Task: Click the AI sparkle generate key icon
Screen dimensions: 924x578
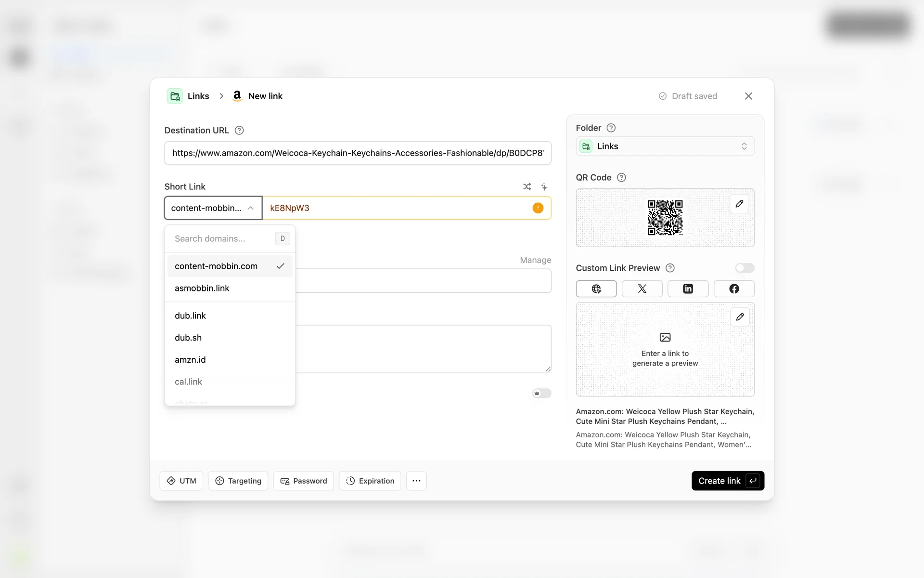Action: (544, 186)
